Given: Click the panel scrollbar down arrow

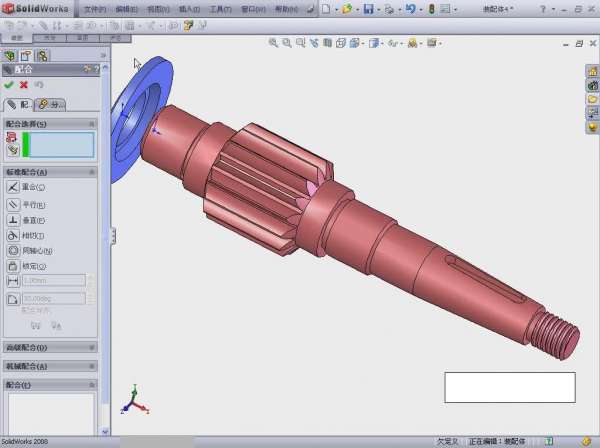Looking at the screenshot, I should (105, 432).
